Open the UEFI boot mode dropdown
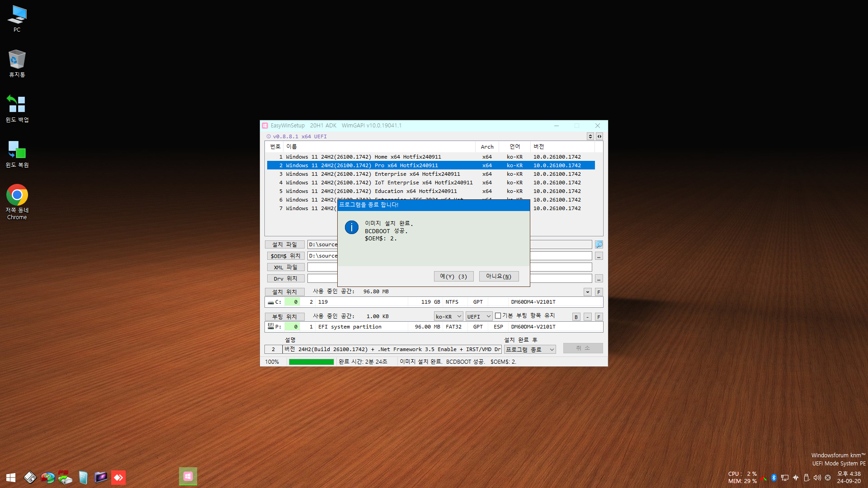 click(479, 316)
